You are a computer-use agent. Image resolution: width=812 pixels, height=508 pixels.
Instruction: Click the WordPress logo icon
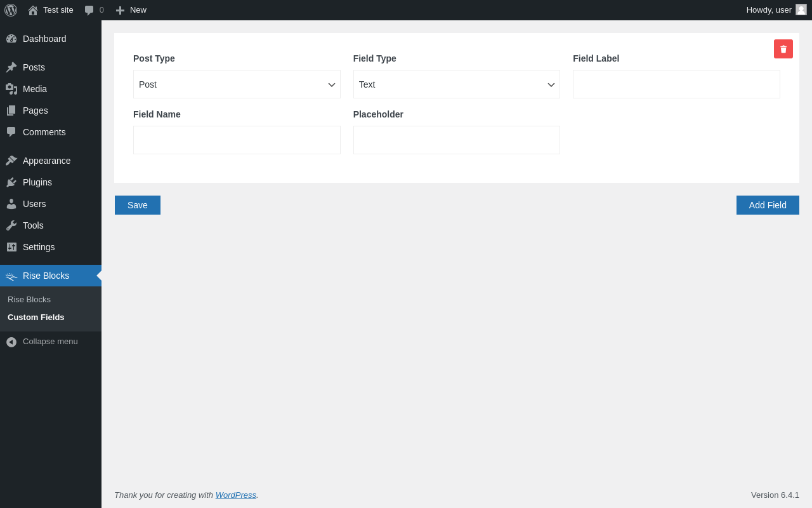tap(11, 10)
